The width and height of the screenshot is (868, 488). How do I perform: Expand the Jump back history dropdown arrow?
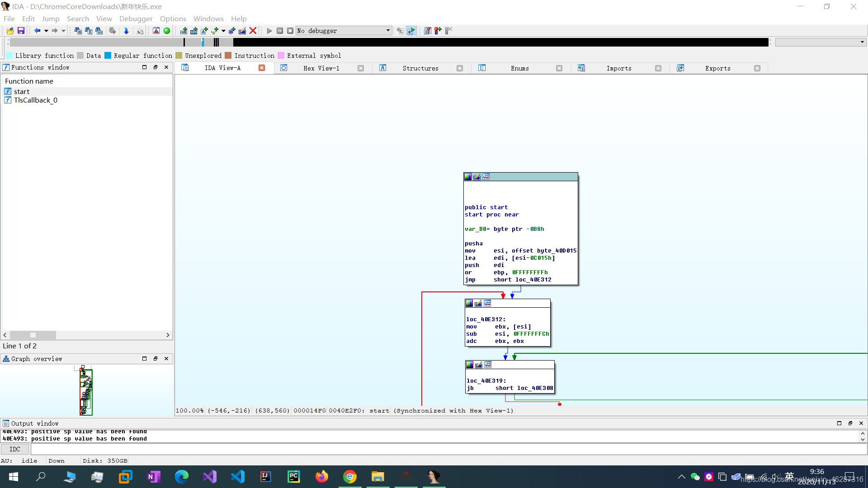(46, 31)
